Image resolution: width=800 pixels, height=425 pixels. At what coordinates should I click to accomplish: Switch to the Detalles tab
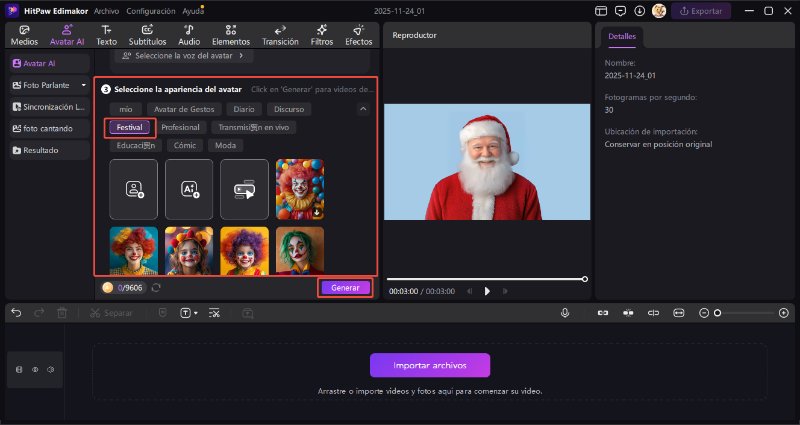point(622,37)
